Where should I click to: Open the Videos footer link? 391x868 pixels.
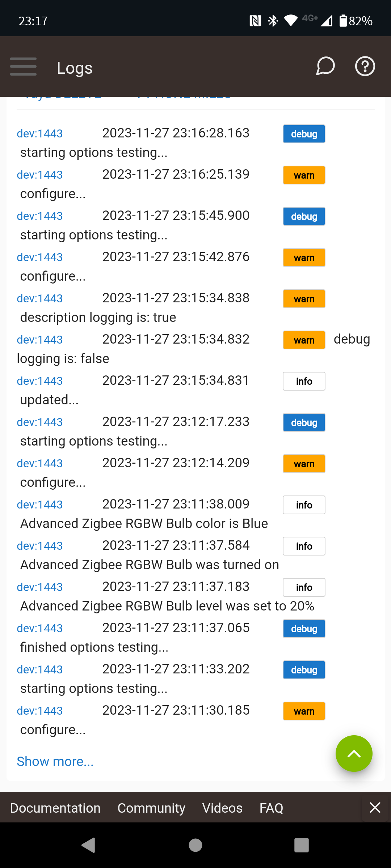[222, 808]
